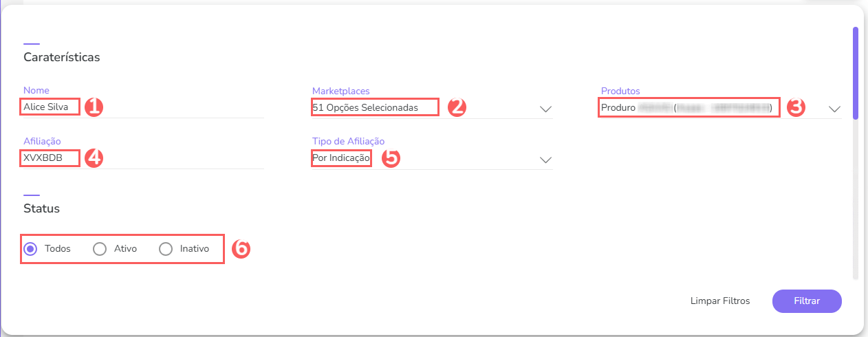Expand the Marketplaces dropdown chevron arrow
This screenshot has width=868, height=337.
click(x=545, y=109)
